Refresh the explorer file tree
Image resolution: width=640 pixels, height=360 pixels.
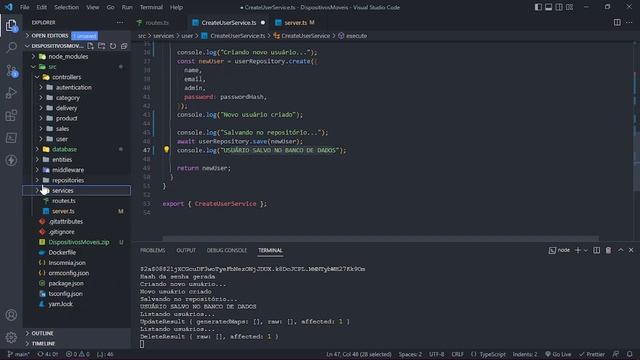tap(113, 46)
